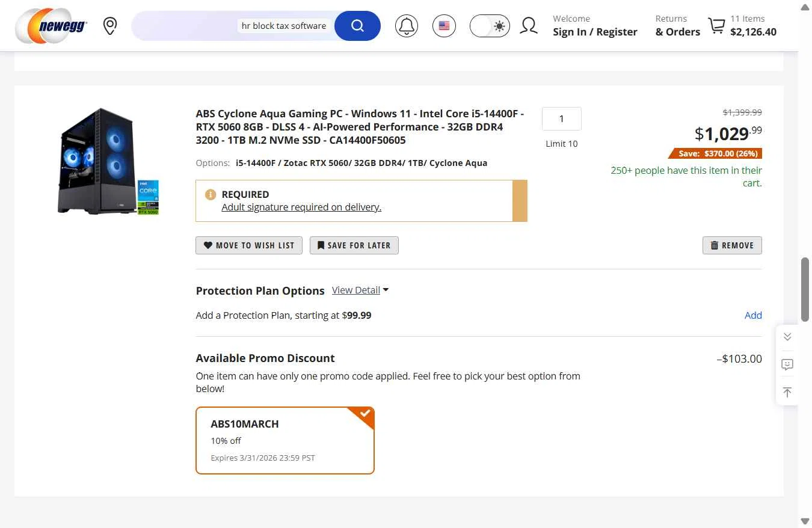Click Move to Wish List button

click(x=249, y=245)
